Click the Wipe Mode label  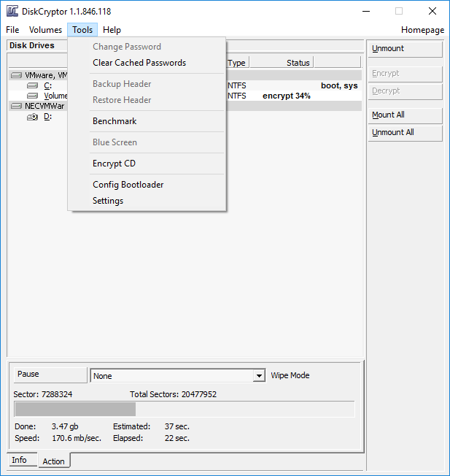tap(290, 375)
